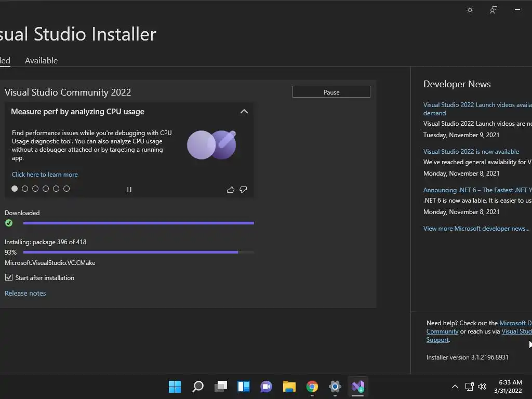Select the first carousel dot
Image resolution: width=532 pixels, height=399 pixels.
coord(15,189)
